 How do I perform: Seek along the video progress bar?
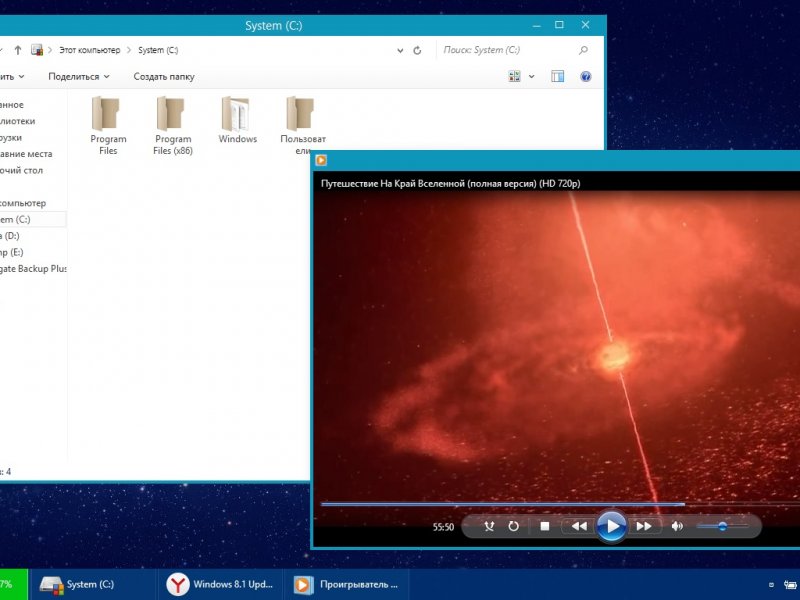(x=560, y=504)
